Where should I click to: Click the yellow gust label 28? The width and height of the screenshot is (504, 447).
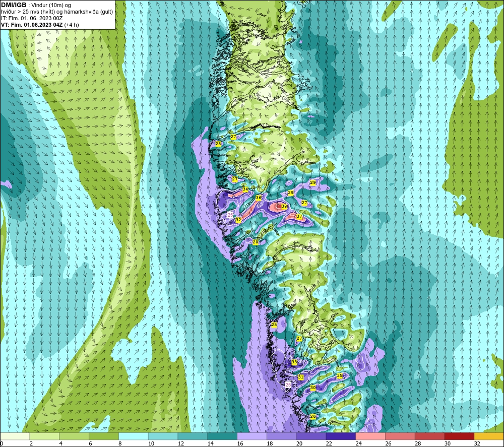click(256, 242)
